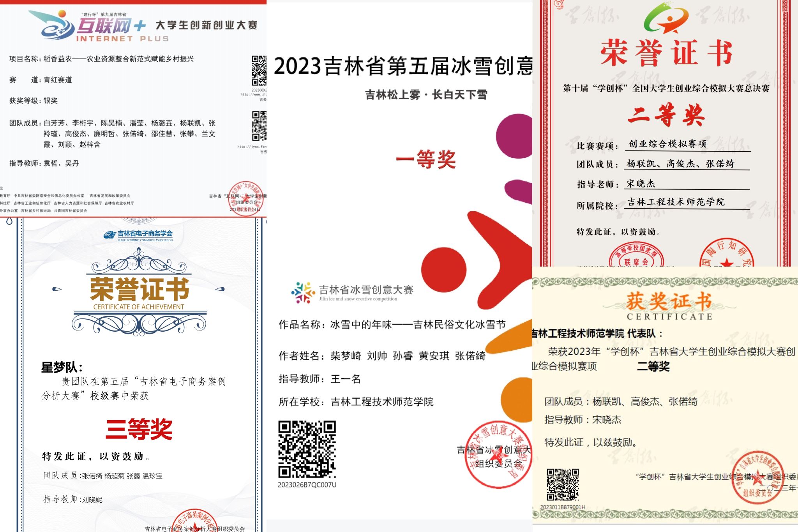Click the QR code above 2023011B879001H
Screen dimensions: 798x532
coord(563,484)
